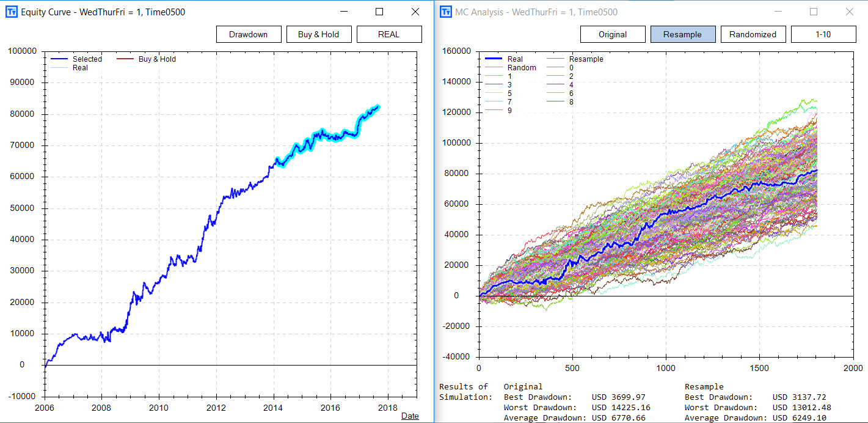The image size is (868, 423).
Task: Click the blue Selected legend line sample
Action: point(60,59)
